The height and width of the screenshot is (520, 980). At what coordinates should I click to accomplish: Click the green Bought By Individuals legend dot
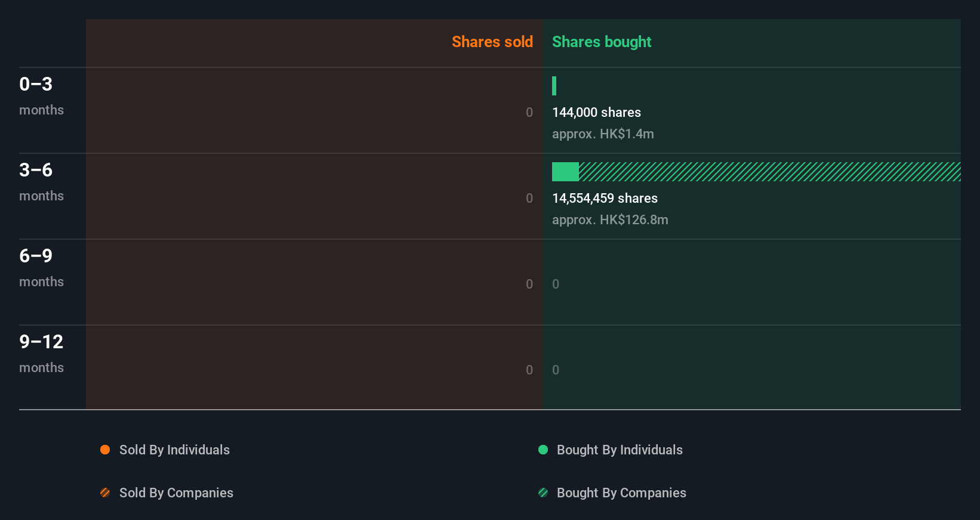[x=543, y=450]
